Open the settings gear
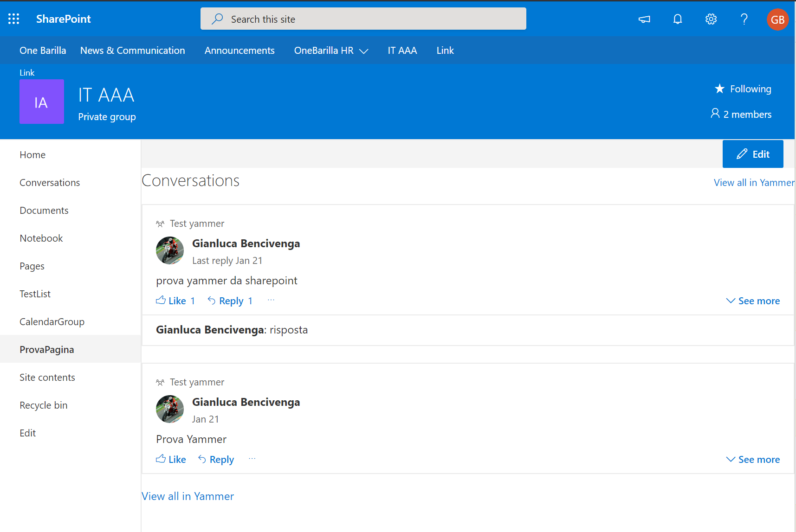This screenshot has height=532, width=796. [711, 19]
